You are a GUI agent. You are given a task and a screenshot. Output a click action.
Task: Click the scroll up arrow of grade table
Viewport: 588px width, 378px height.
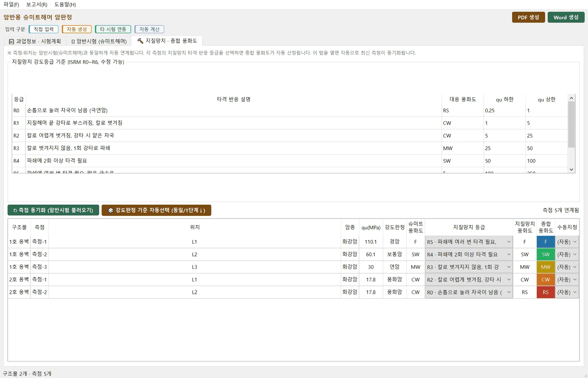571,98
